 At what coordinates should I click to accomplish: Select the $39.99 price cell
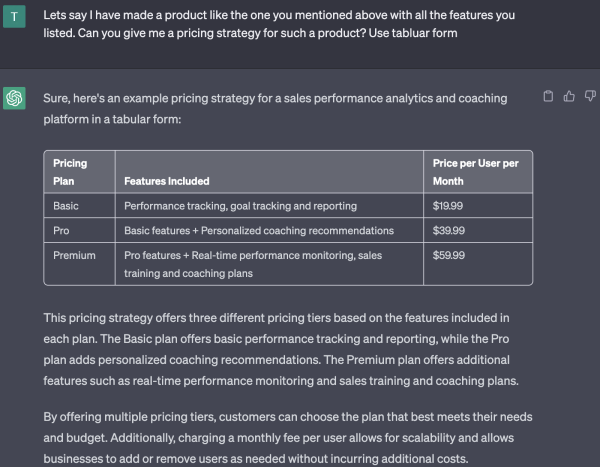[449, 231]
